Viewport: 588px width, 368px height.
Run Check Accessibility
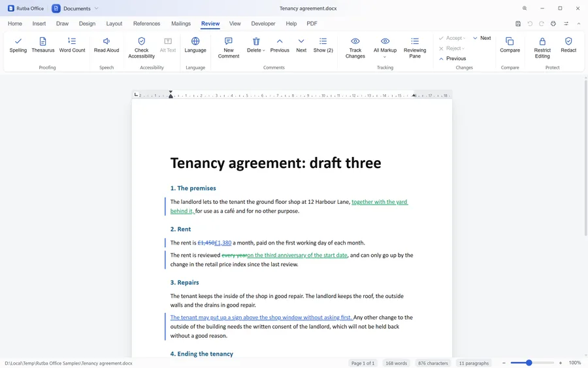141,48
